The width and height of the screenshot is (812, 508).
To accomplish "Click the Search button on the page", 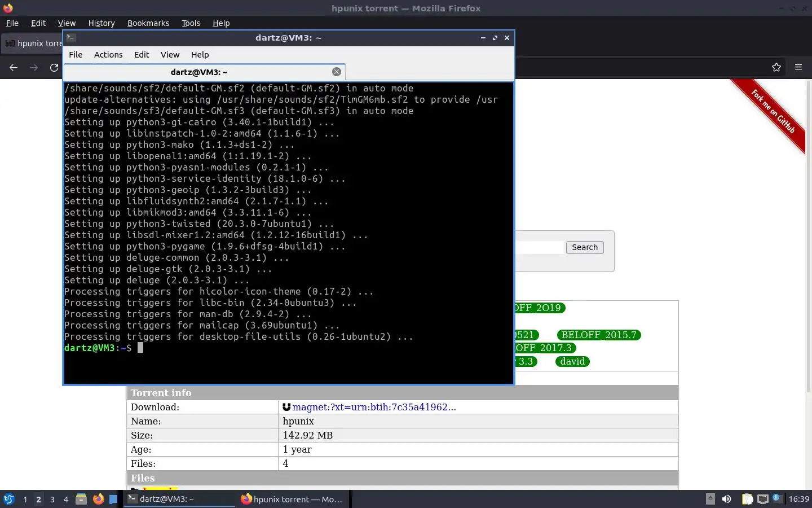I will point(585,247).
